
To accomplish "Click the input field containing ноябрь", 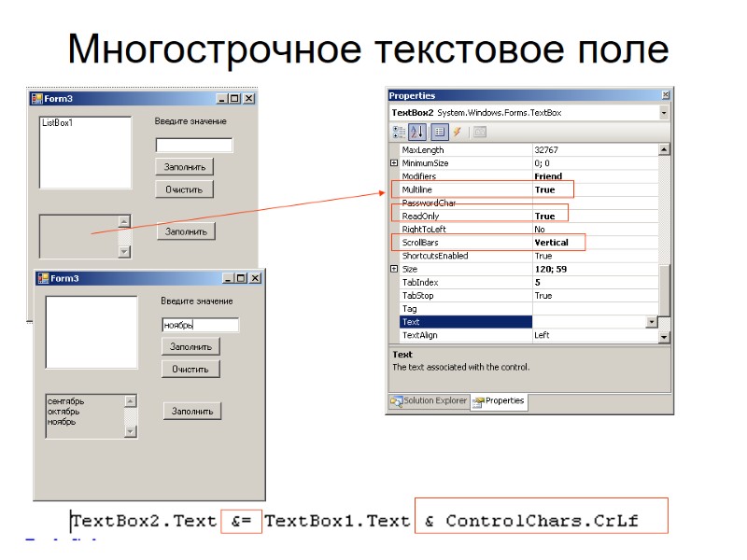I will [200, 325].
